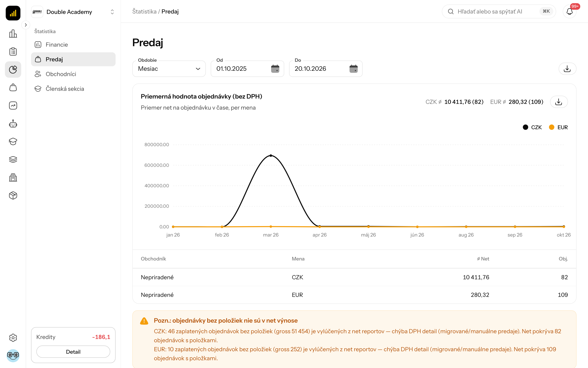The image size is (588, 368).
Task: Go to Financie in sidebar
Action: click(x=73, y=45)
